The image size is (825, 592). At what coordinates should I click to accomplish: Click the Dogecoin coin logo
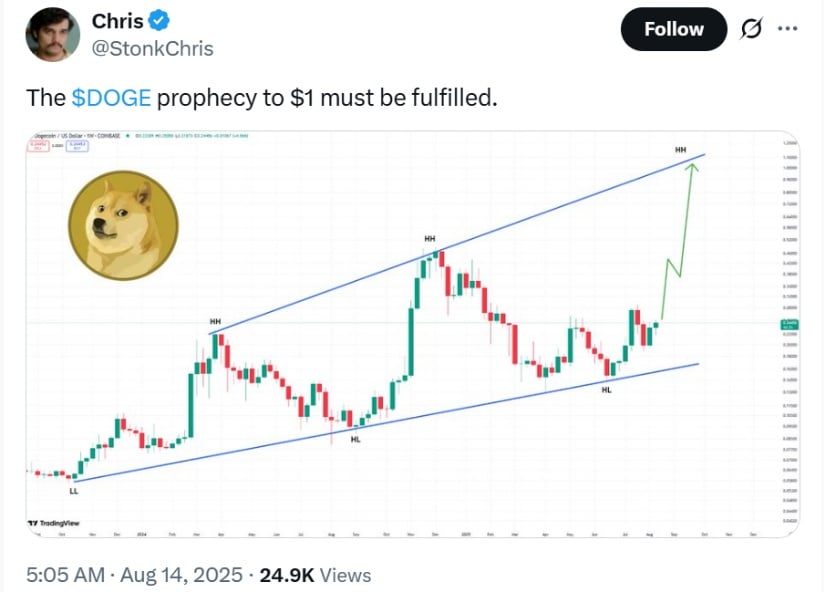[x=123, y=225]
